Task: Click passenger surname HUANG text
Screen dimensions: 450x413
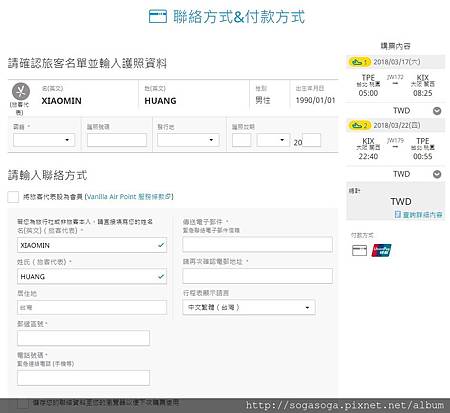Action: pos(160,101)
